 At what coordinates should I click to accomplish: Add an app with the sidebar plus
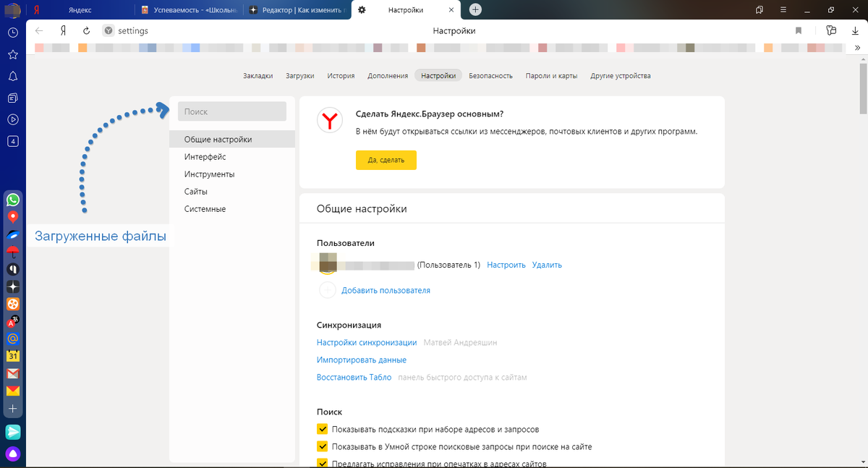[13, 409]
